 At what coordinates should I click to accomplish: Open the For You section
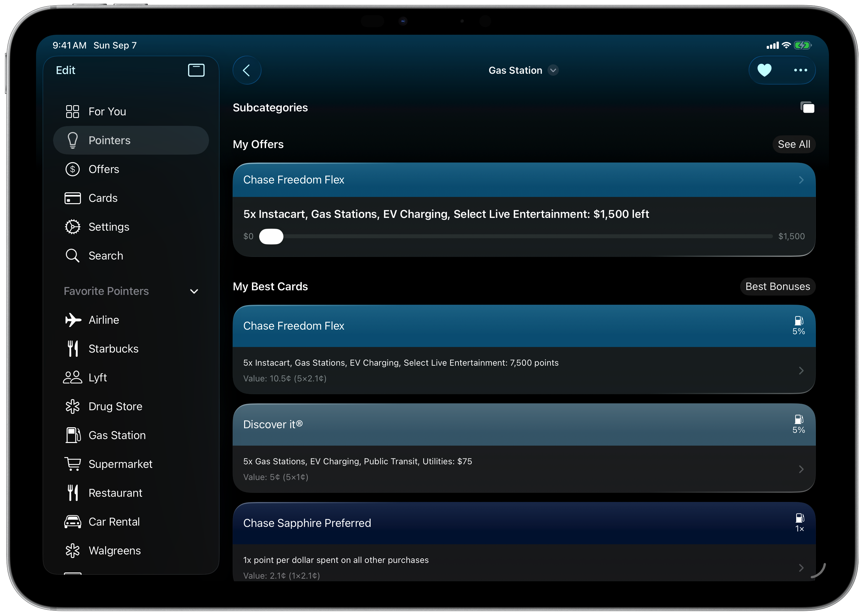107,111
